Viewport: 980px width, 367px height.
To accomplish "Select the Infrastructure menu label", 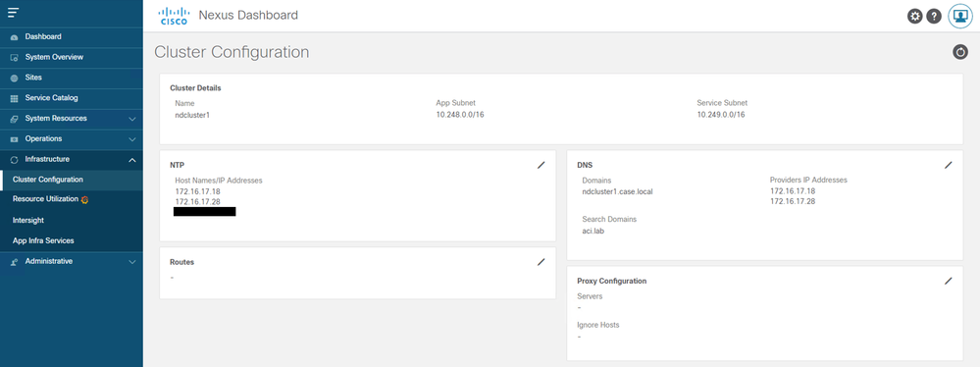I will (47, 159).
